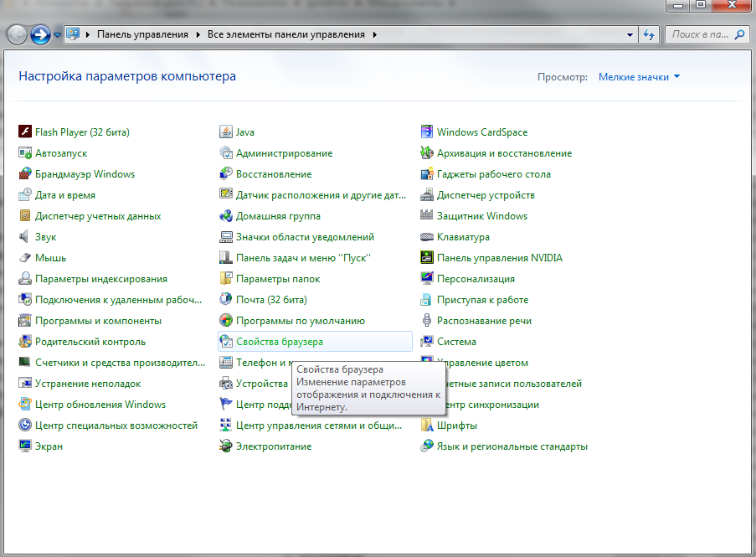The height and width of the screenshot is (557, 756).
Task: Click the Диспетчер устройств link
Action: click(x=486, y=195)
